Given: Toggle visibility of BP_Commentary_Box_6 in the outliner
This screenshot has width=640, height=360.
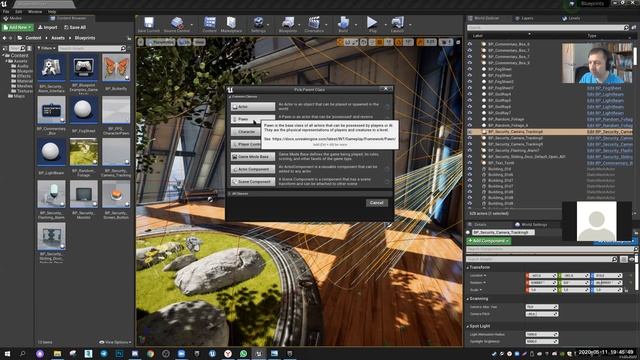Looking at the screenshot, I should pos(470,44).
